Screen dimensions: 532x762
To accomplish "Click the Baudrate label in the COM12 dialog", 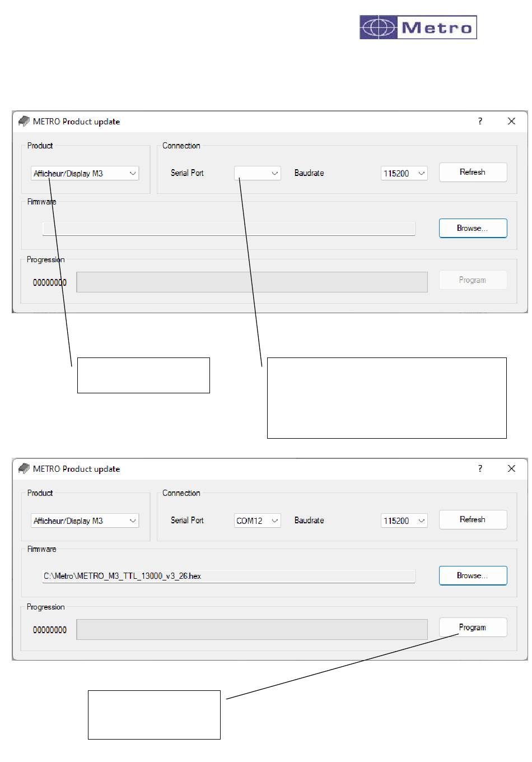I will [309, 521].
